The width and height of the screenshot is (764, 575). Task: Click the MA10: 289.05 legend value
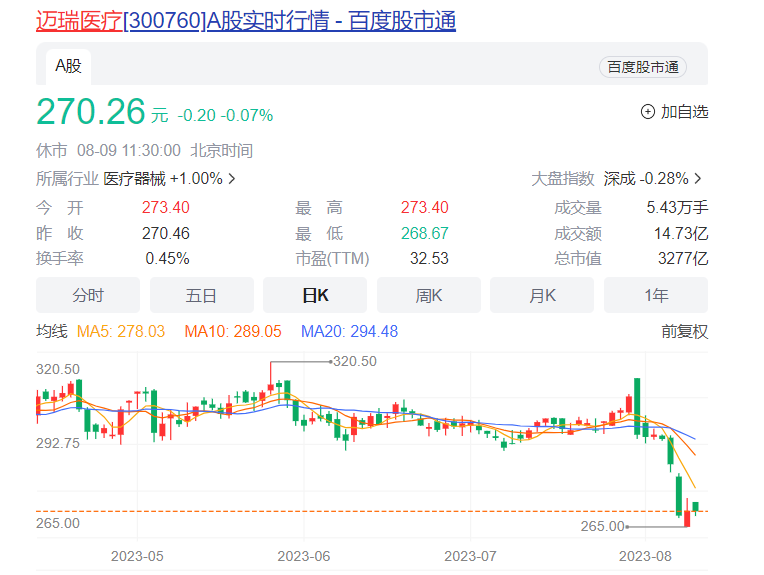(x=233, y=332)
